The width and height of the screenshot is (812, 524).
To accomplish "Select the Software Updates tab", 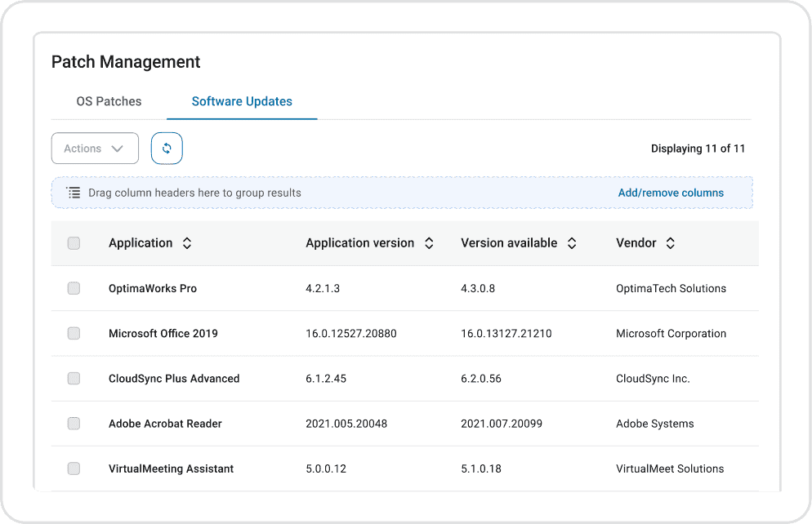I will point(242,101).
